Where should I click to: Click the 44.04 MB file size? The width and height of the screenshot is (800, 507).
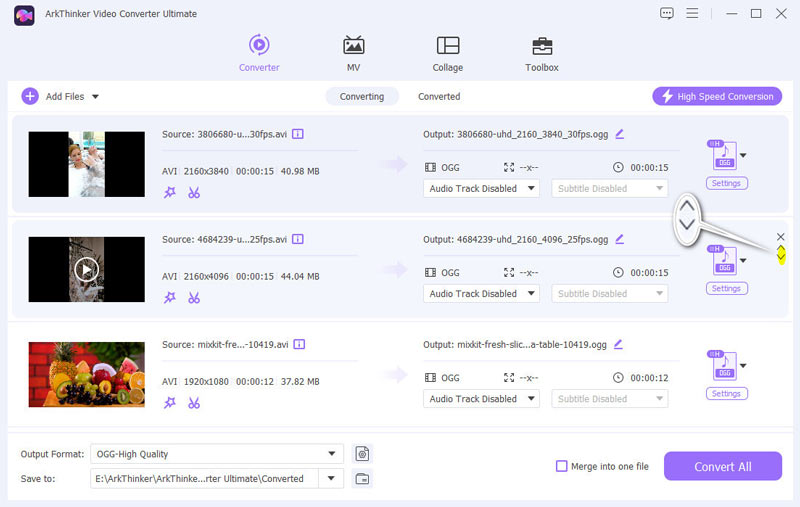(x=300, y=276)
